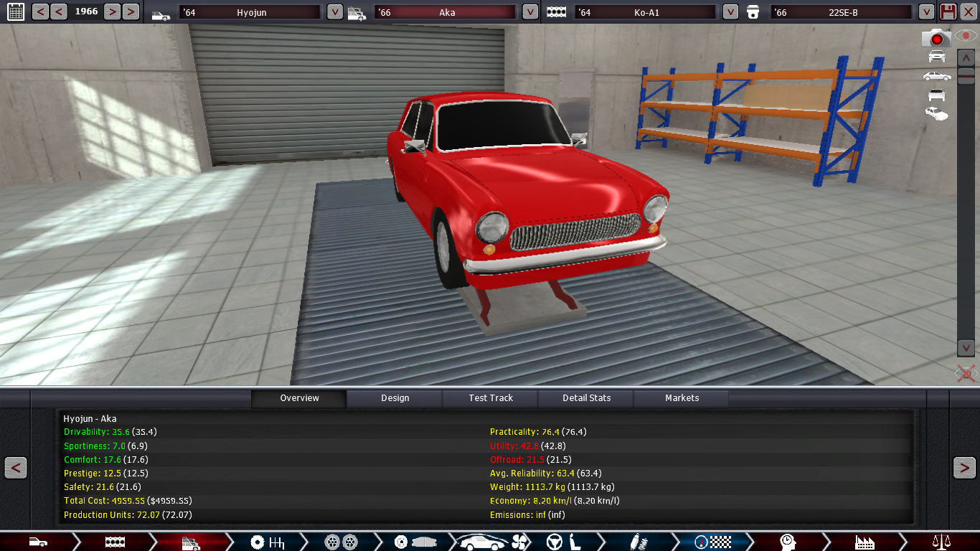
Task: Open the gearbox section in bottom bar
Action: [266, 542]
